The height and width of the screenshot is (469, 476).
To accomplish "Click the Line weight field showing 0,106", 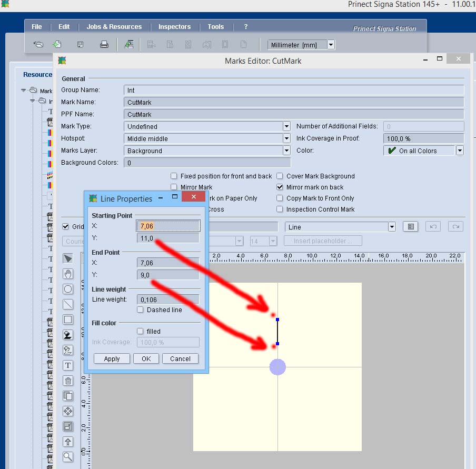I will click(168, 300).
